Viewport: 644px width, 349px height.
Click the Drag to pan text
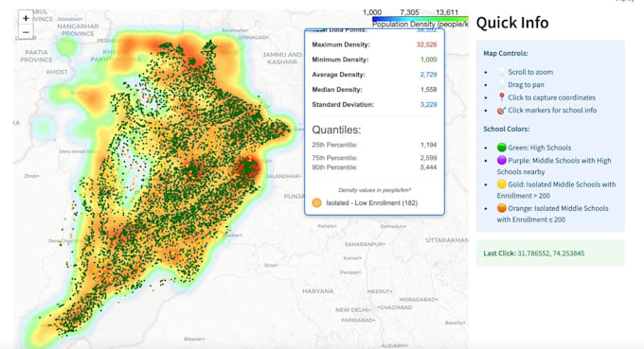click(x=527, y=85)
